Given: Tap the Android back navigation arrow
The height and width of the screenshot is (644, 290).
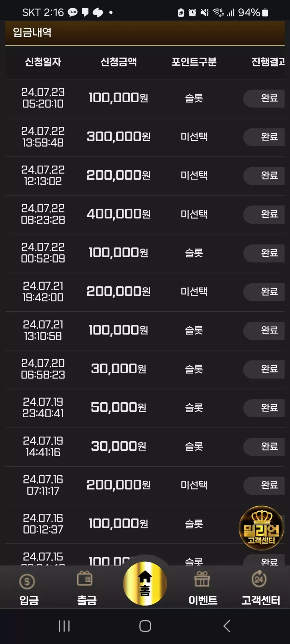Looking at the screenshot, I should tap(227, 626).
